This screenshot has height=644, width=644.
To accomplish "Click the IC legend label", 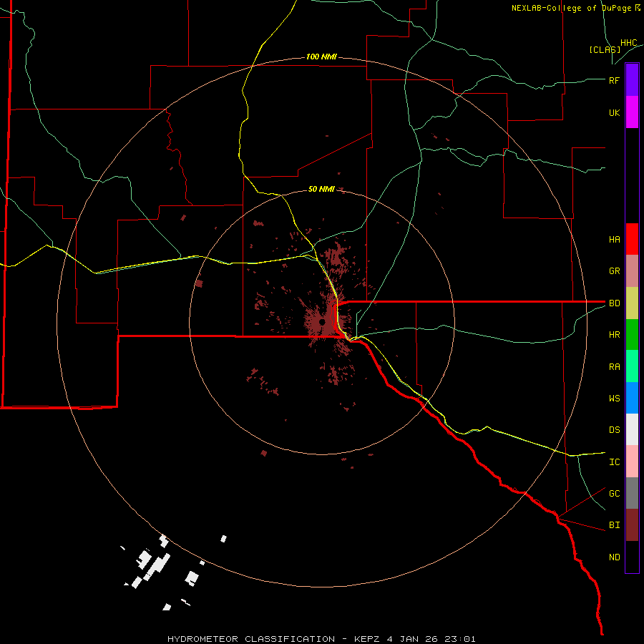I will [x=614, y=462].
